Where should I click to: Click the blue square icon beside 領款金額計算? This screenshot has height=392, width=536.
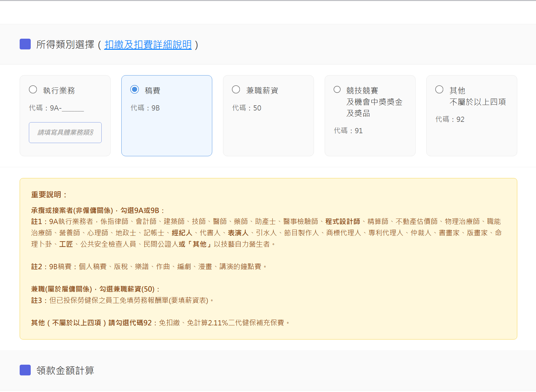pyautogui.click(x=25, y=371)
